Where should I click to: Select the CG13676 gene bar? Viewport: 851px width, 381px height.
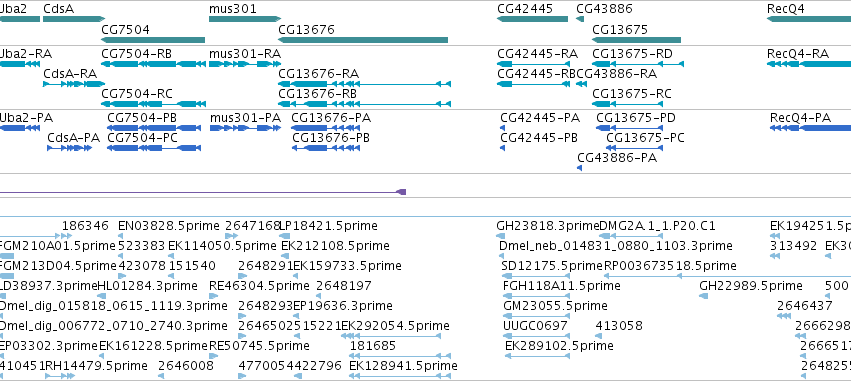pos(363,40)
